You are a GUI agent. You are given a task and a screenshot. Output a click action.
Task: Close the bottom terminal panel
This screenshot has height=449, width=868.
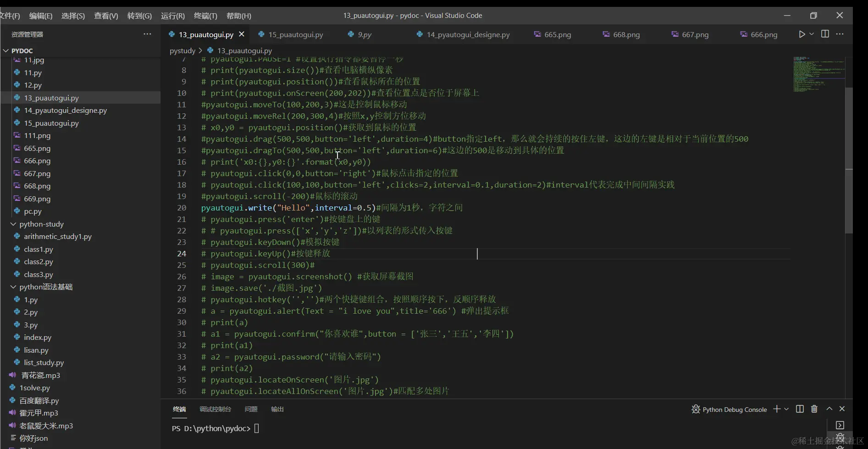[x=842, y=409]
